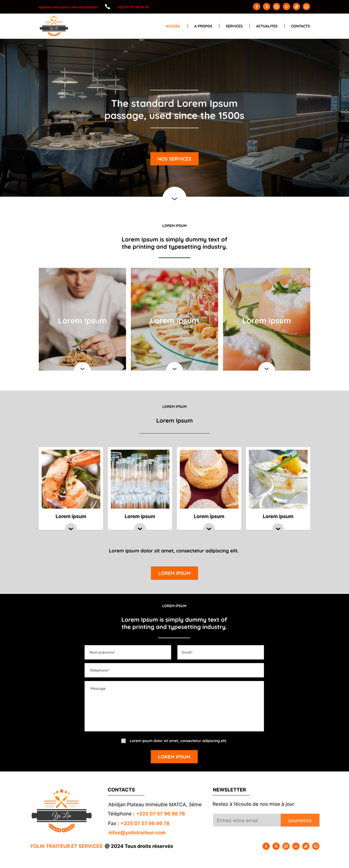The image size is (349, 868).
Task: Go to the ACTUALITES menu item
Action: [267, 26]
